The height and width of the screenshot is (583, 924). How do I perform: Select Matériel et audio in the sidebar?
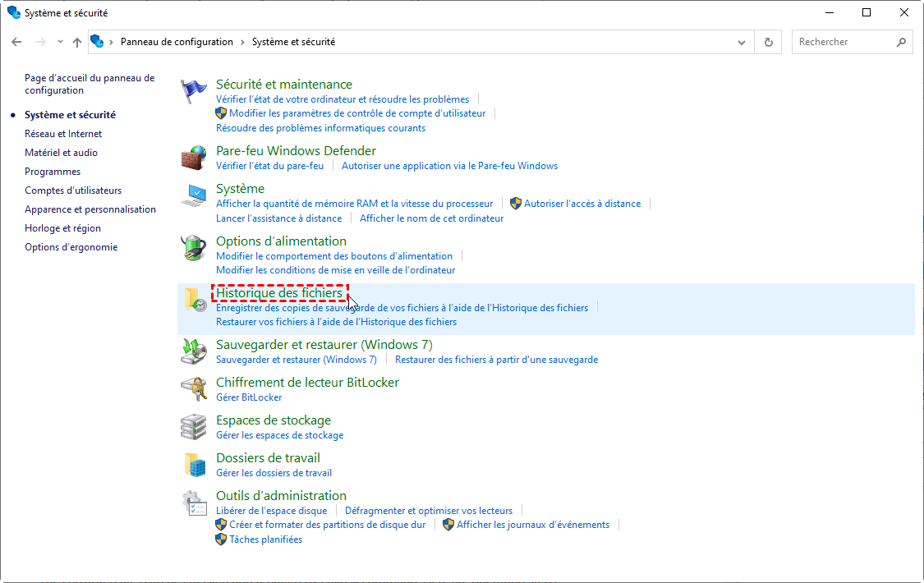[x=62, y=153]
